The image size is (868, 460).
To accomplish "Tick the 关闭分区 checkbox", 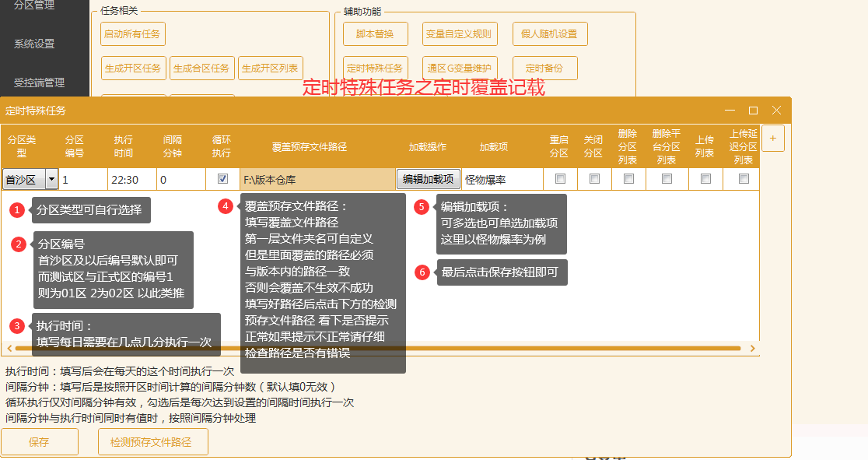I will tap(594, 179).
